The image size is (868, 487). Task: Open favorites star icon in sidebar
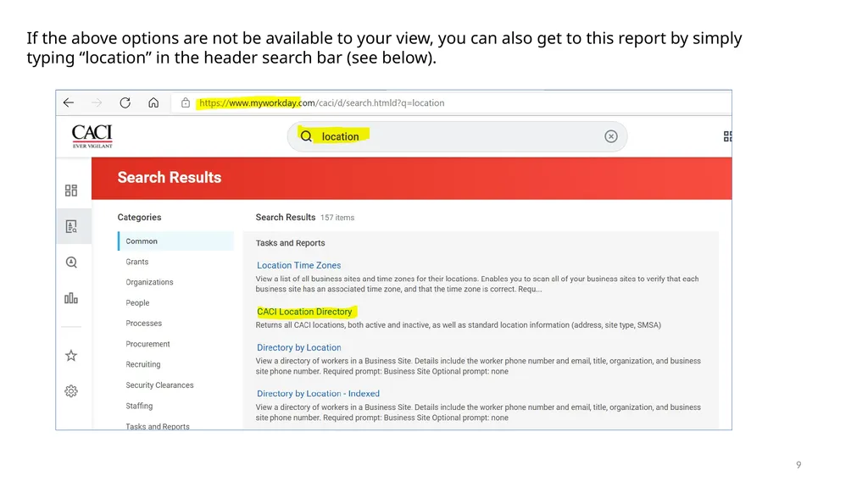tap(71, 355)
